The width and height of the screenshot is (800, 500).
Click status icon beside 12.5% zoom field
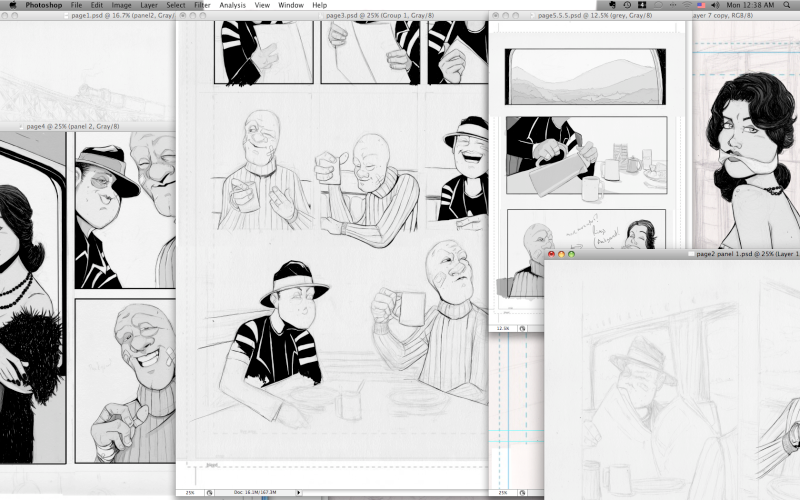point(523,327)
